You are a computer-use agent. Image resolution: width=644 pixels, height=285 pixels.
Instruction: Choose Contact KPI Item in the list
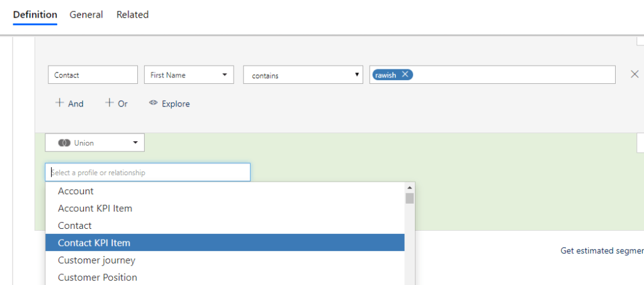click(x=94, y=243)
